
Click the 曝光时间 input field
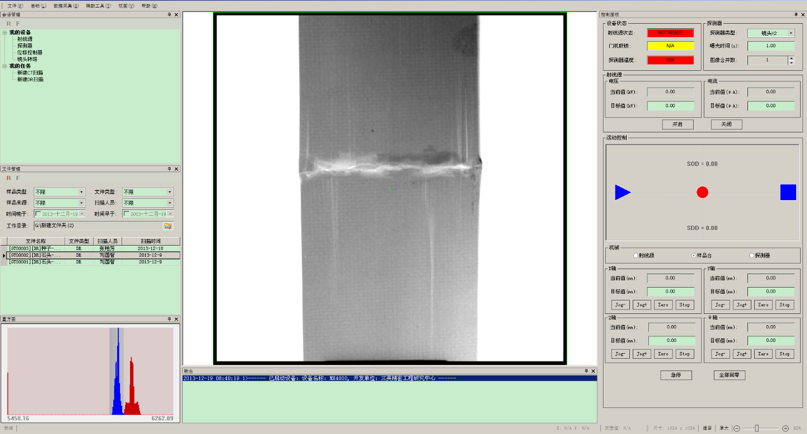click(770, 46)
